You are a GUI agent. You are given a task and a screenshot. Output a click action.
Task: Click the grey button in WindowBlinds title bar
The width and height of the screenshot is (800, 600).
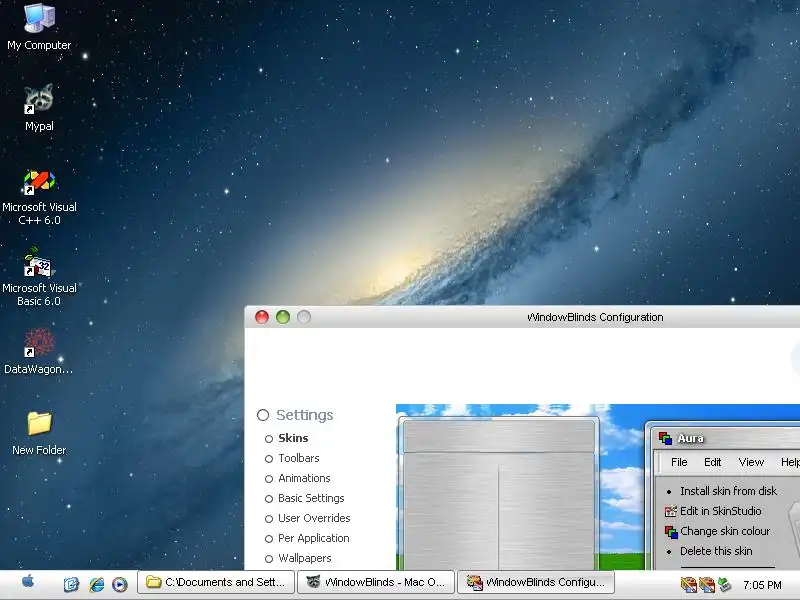click(x=304, y=317)
